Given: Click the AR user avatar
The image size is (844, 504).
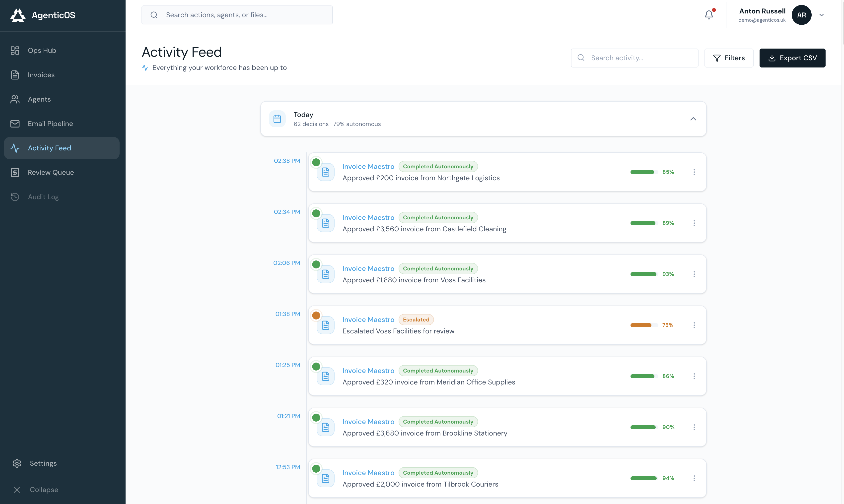Looking at the screenshot, I should pos(802,15).
